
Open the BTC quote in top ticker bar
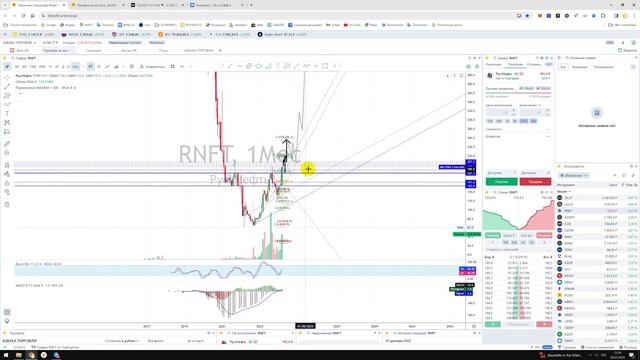pyautogui.click(x=180, y=35)
